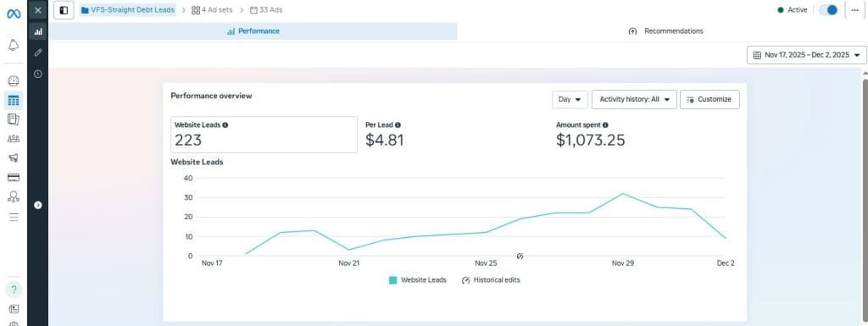Open the Ads reporting pages icon
The image size is (868, 326).
(14, 119)
